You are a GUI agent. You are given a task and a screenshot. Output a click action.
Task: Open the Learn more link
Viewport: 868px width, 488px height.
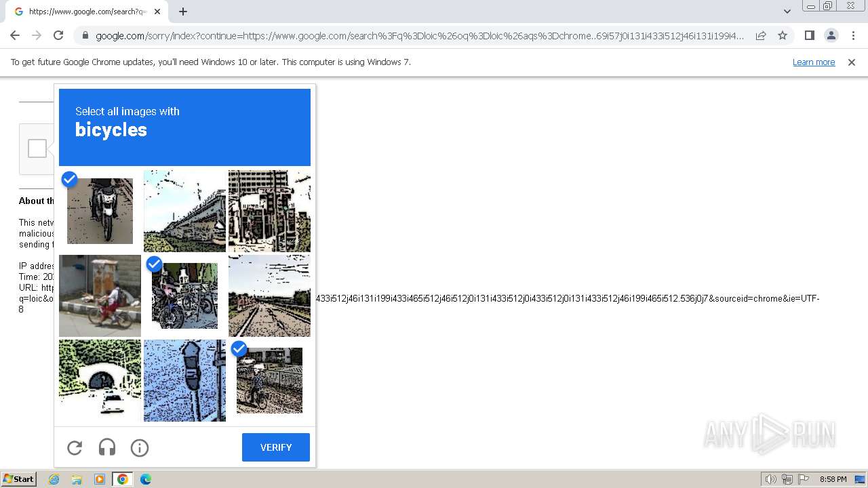coord(814,62)
